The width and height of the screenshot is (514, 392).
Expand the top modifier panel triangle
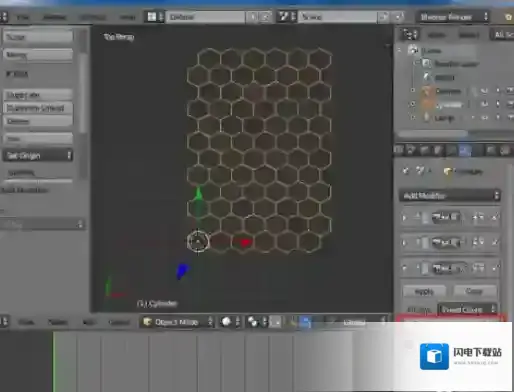pyautogui.click(x=405, y=218)
